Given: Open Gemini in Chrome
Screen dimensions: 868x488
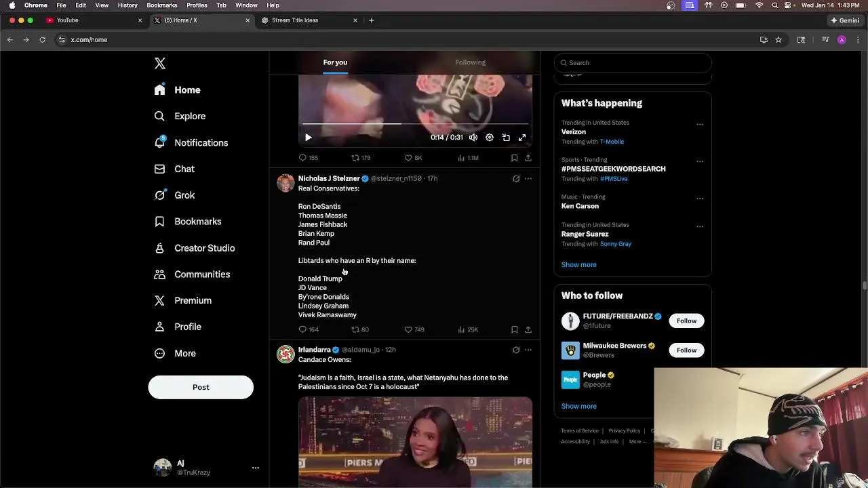Looking at the screenshot, I should coord(845,20).
